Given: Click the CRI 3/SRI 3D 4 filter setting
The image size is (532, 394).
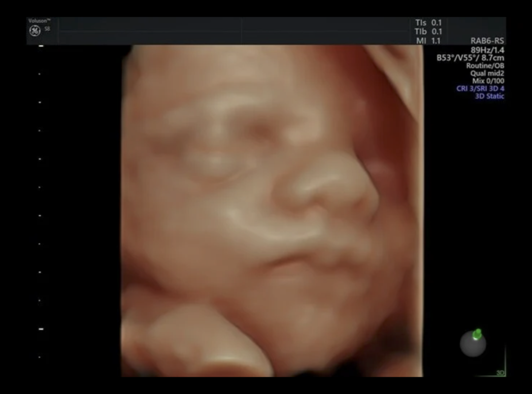Looking at the screenshot, I should coord(480,89).
